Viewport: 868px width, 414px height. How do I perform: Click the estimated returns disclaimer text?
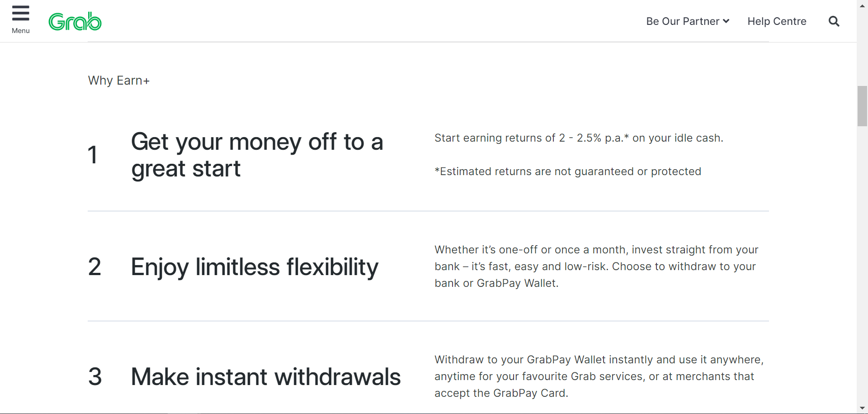click(567, 171)
